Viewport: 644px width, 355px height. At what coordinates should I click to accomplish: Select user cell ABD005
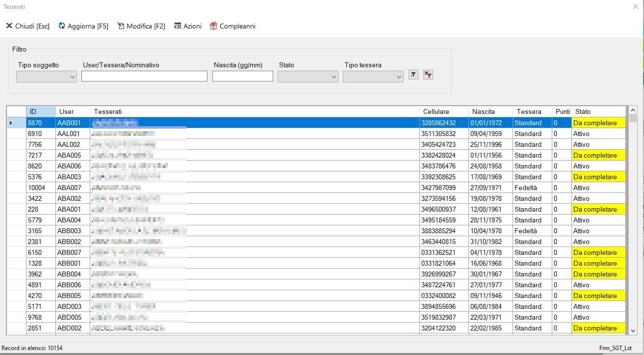[x=73, y=317]
